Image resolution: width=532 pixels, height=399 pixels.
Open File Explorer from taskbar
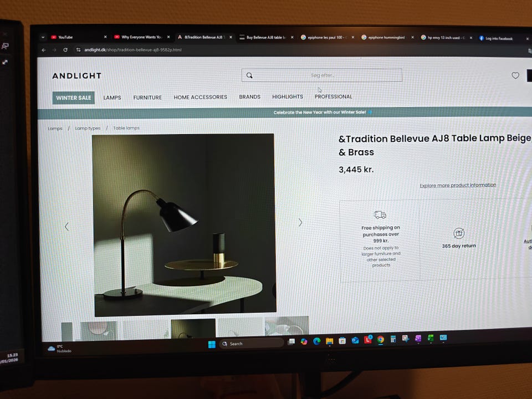329,341
